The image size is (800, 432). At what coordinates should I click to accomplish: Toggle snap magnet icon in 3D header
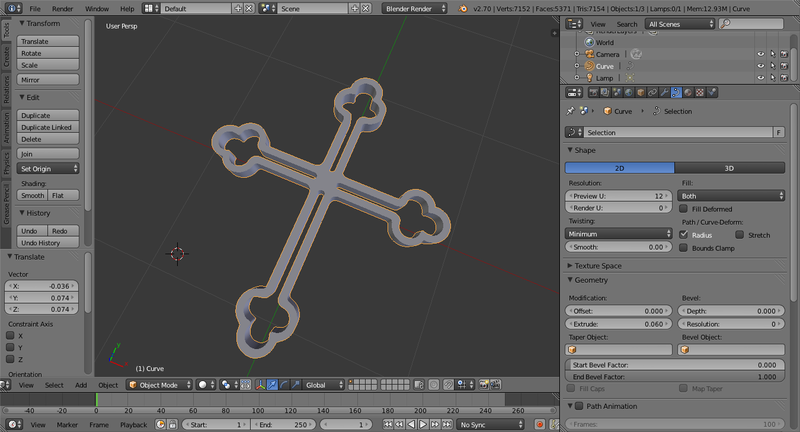pyautogui.click(x=448, y=385)
